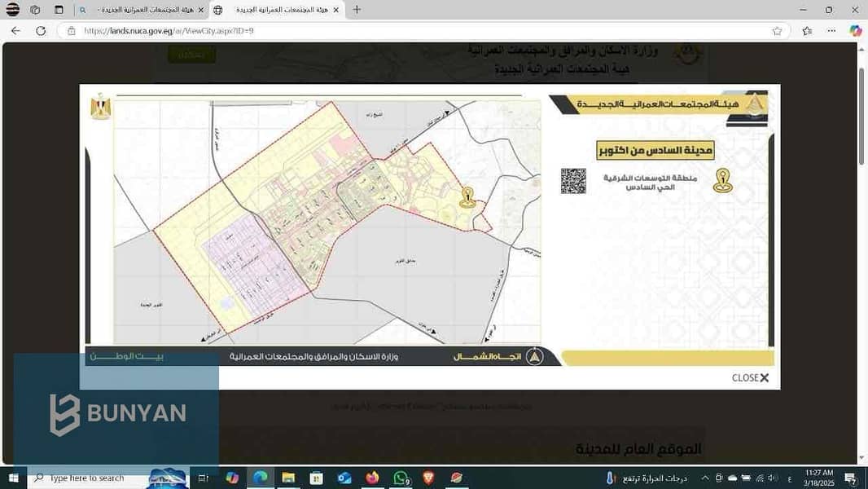Image resolution: width=868 pixels, height=489 pixels.
Task: Add this page to favorites with star
Action: click(x=778, y=31)
